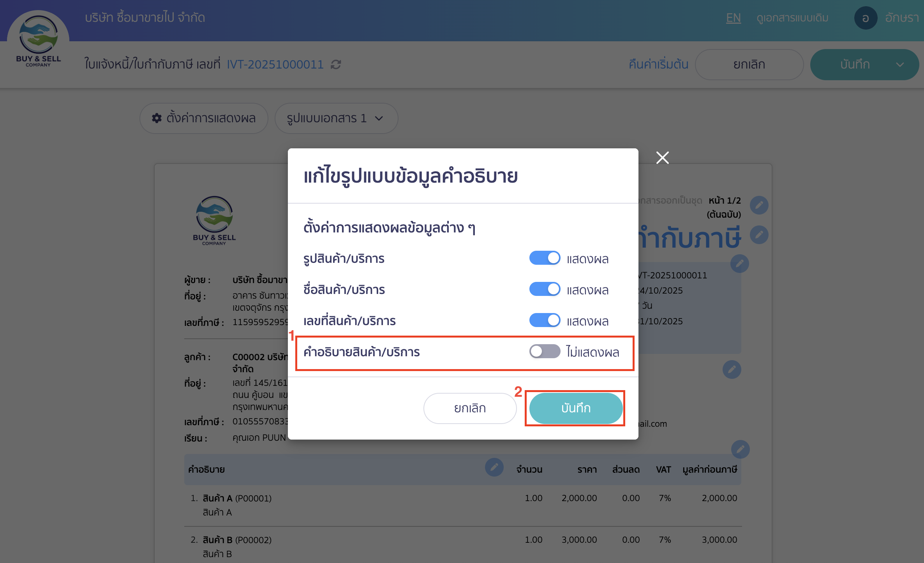Screen dimensions: 924x563
Task: Click the pencil icon on the คำอธิบาย column header
Action: click(494, 468)
